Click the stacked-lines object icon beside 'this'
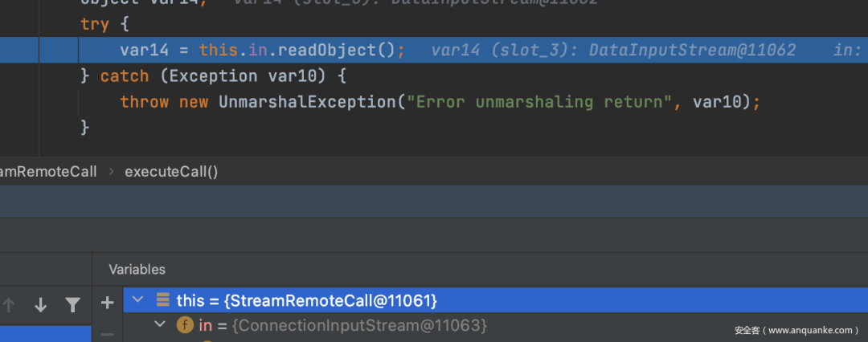The image size is (868, 342). 162,300
